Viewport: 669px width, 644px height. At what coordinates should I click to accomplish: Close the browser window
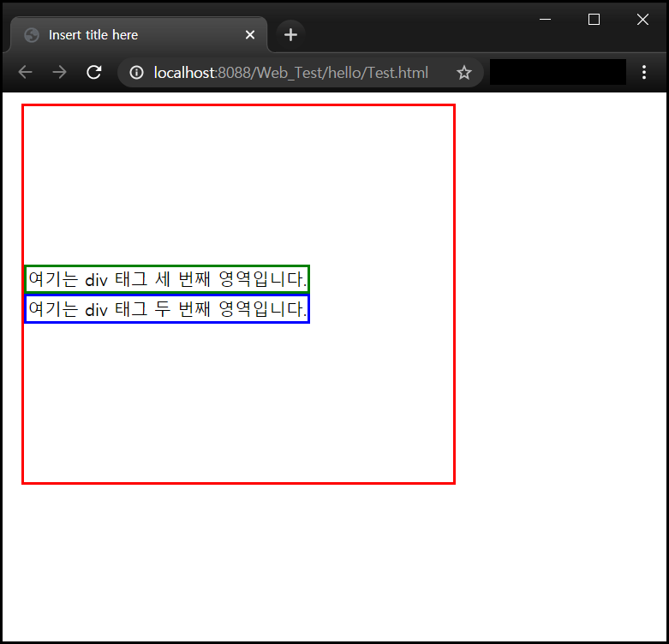(642, 20)
